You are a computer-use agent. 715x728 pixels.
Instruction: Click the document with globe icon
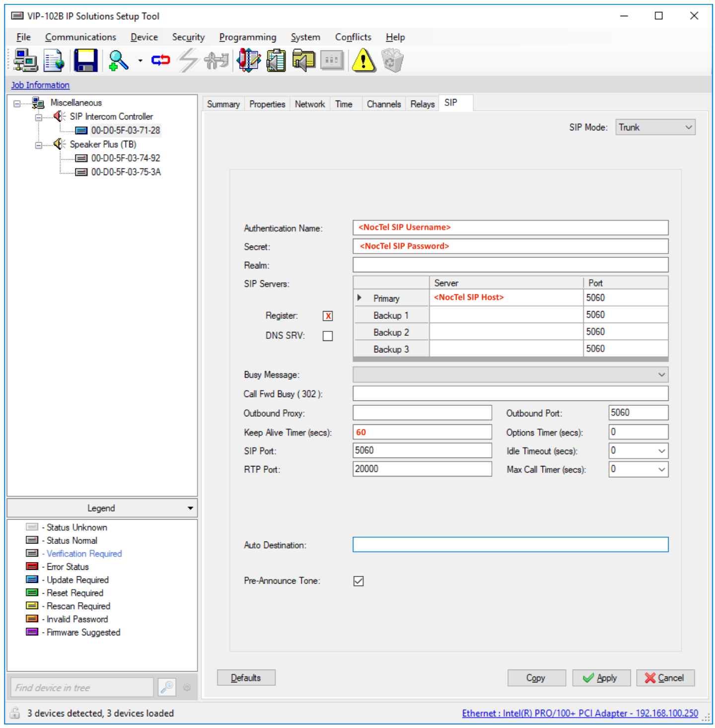click(54, 61)
